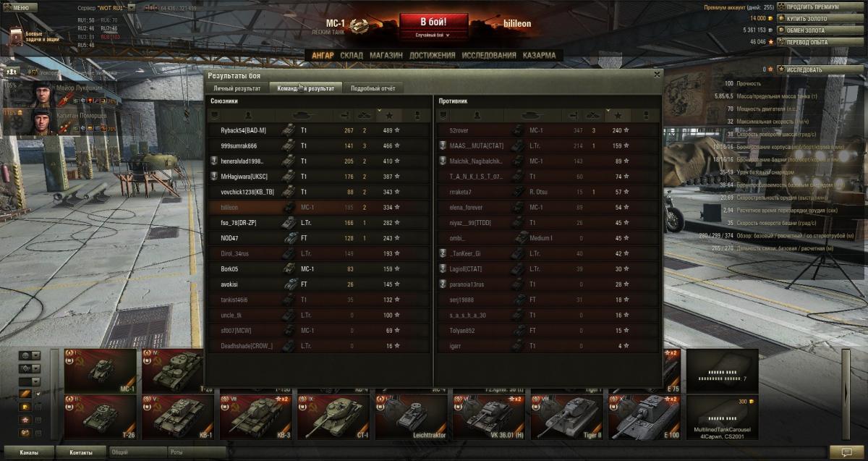Sort enemy team by damage icon
The image size is (868, 461).
click(572, 115)
